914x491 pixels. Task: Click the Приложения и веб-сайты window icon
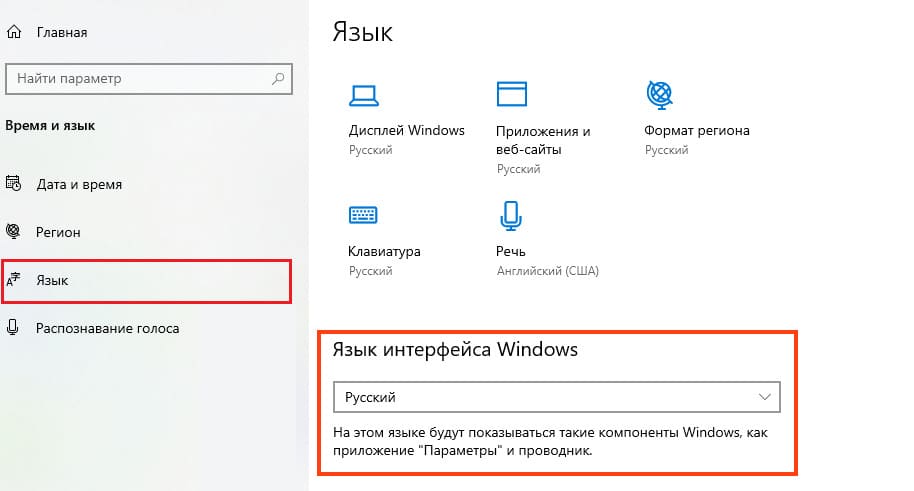[x=511, y=94]
